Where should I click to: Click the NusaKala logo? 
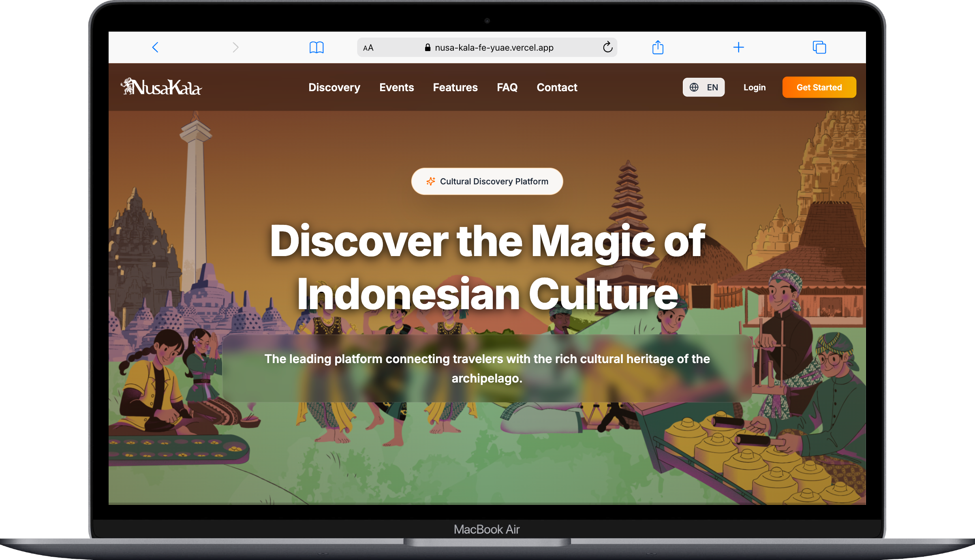point(161,87)
